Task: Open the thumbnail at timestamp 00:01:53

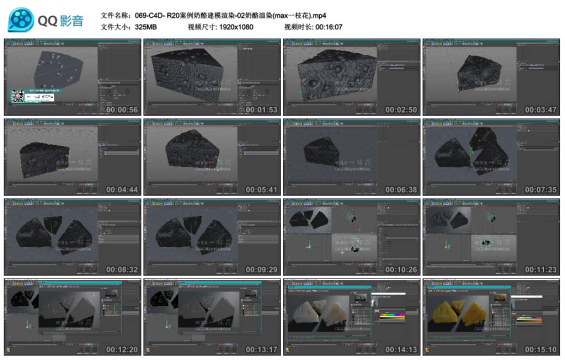Action: click(x=212, y=77)
